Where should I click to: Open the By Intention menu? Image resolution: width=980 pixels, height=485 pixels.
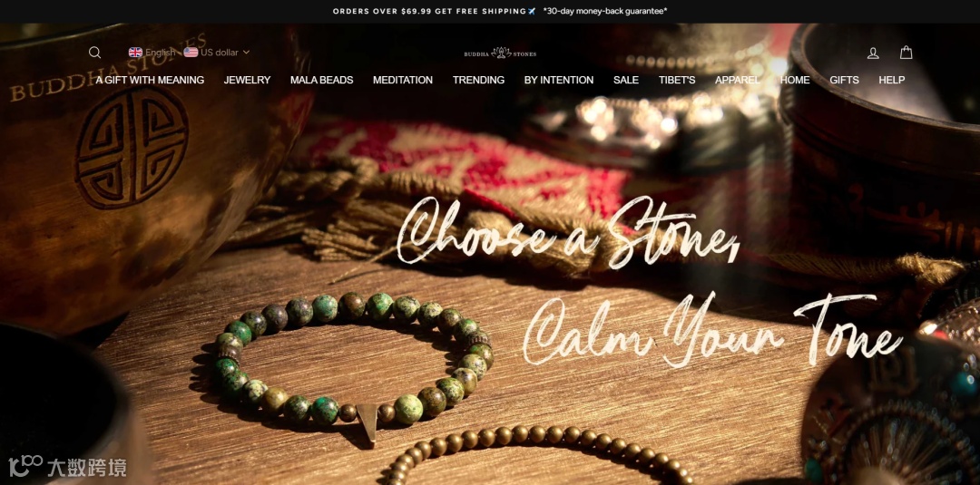pyautogui.click(x=559, y=80)
